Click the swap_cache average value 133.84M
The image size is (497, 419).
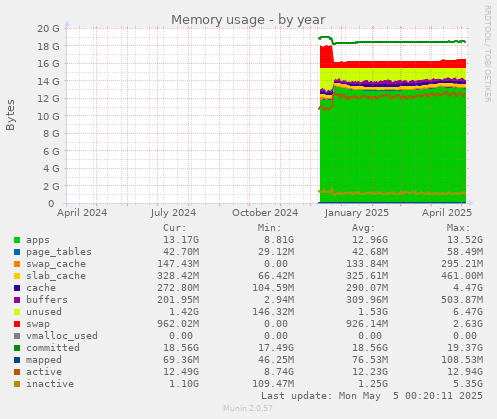coord(367,264)
